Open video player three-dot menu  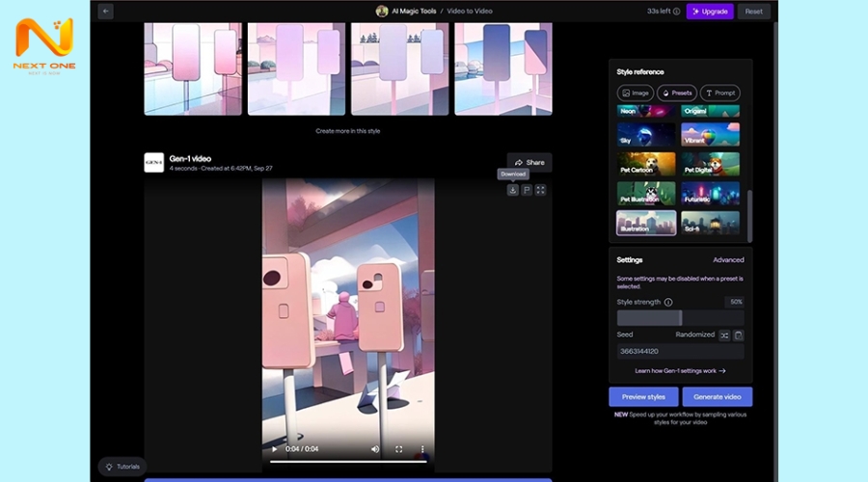pos(422,449)
